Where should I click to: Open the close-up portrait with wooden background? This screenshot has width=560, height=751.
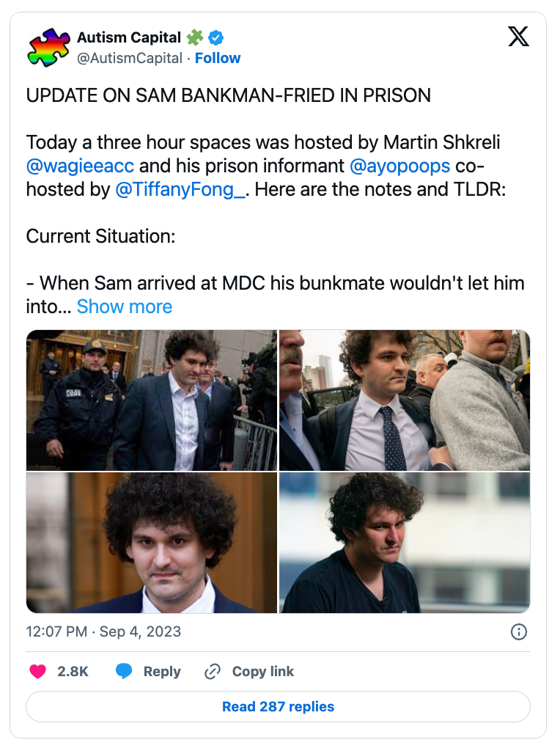[152, 543]
